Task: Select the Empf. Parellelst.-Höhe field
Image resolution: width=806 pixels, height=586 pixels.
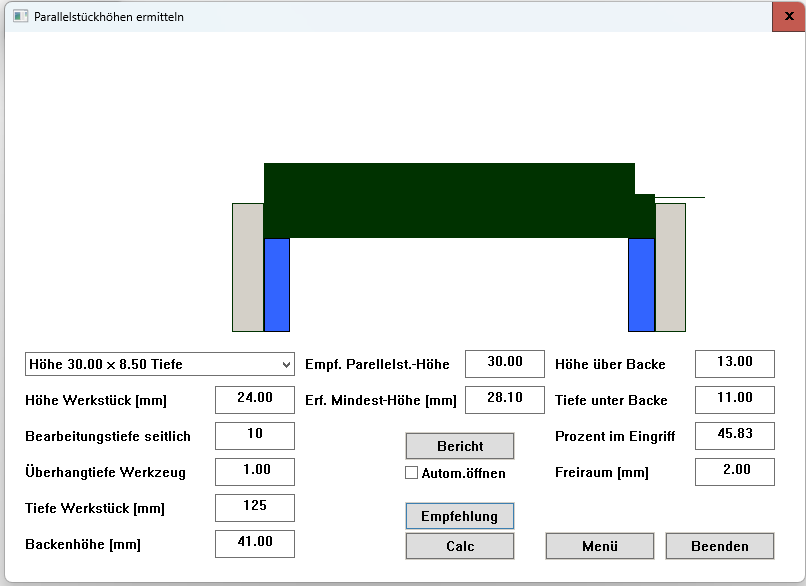Action: coord(504,364)
